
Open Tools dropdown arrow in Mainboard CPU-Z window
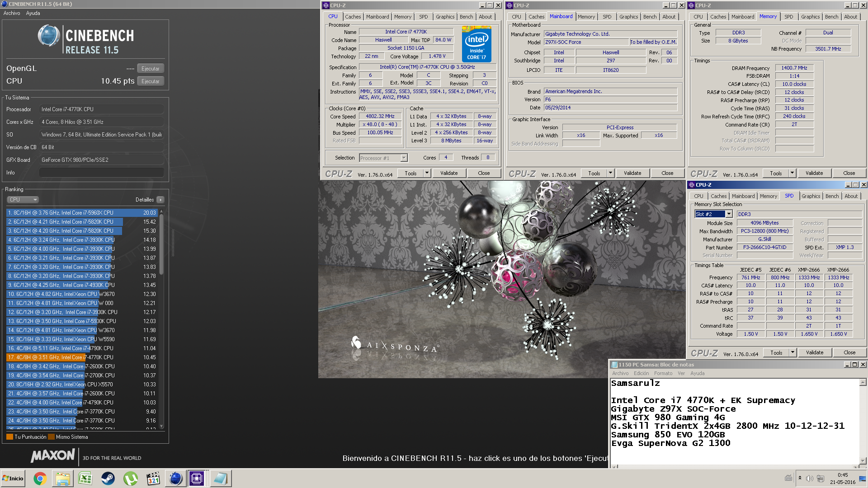[x=610, y=173]
